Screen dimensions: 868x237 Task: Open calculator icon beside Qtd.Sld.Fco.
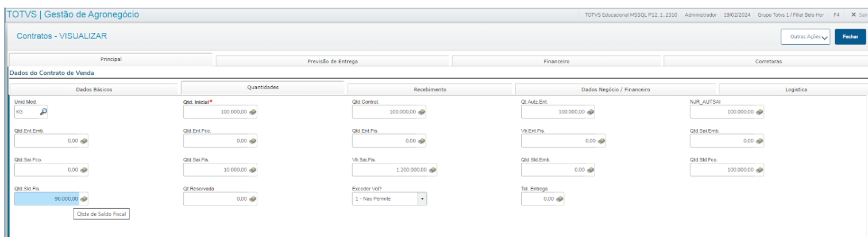pyautogui.click(x=759, y=170)
